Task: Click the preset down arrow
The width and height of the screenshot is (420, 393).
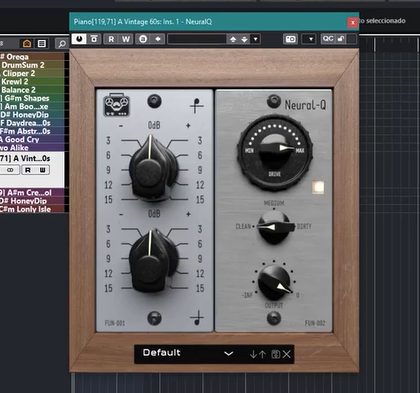Action: [x=253, y=354]
